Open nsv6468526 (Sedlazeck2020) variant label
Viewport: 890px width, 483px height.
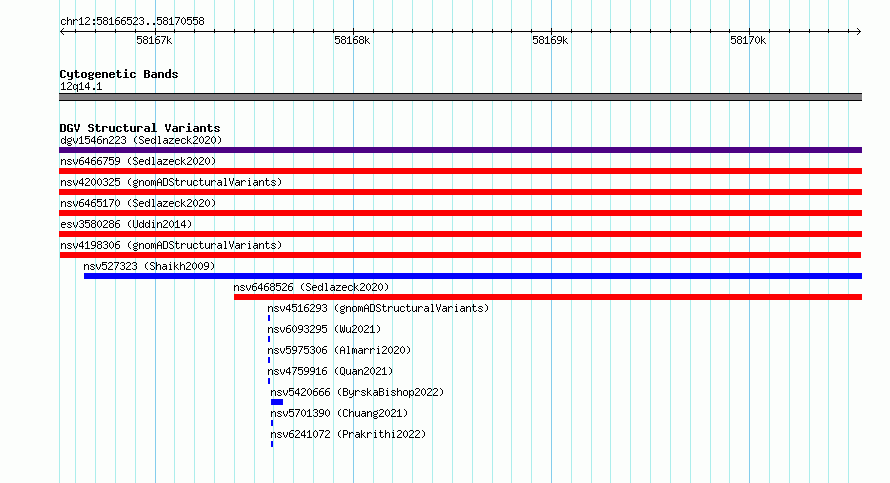(311, 287)
